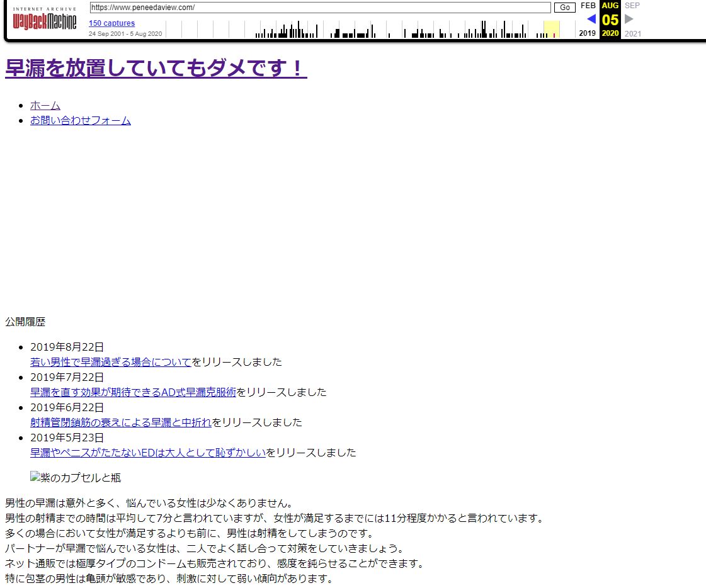Screen dimensions: 706x588
Task: Click the yellow highlighted year in timeline
Action: pyautogui.click(x=551, y=29)
